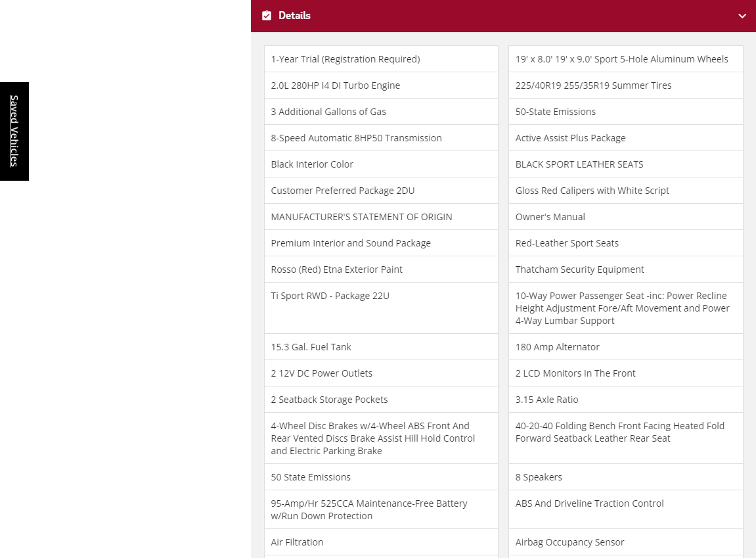Image resolution: width=756 pixels, height=558 pixels.
Task: Click the 3.15 Axle Ratio cell
Action: [546, 400]
